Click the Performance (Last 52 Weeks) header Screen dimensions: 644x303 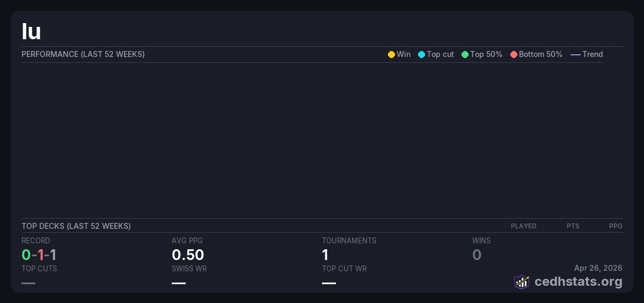[x=83, y=54]
